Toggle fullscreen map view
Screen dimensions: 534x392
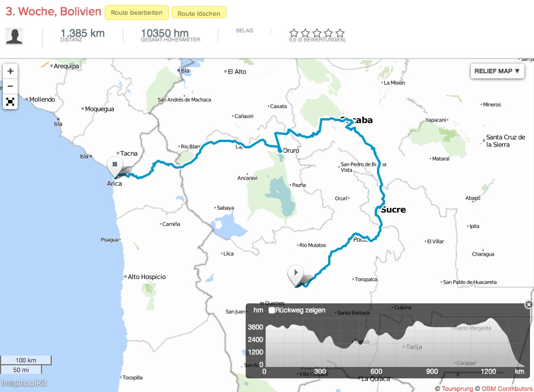coord(10,102)
